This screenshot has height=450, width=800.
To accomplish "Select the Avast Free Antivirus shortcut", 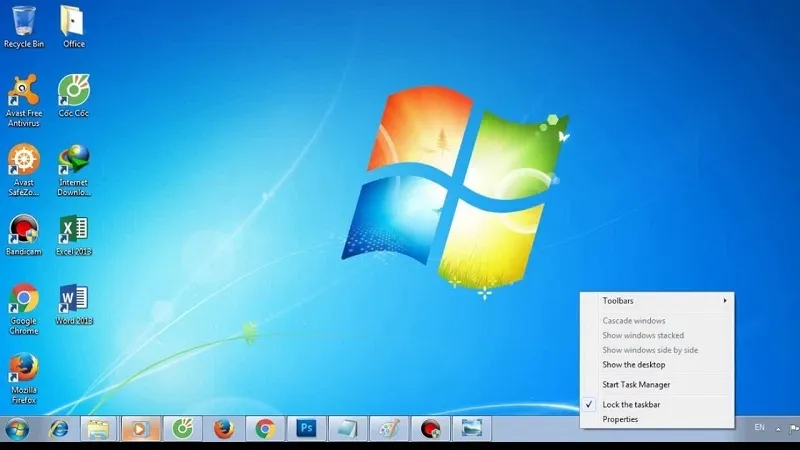I will pyautogui.click(x=23, y=101).
